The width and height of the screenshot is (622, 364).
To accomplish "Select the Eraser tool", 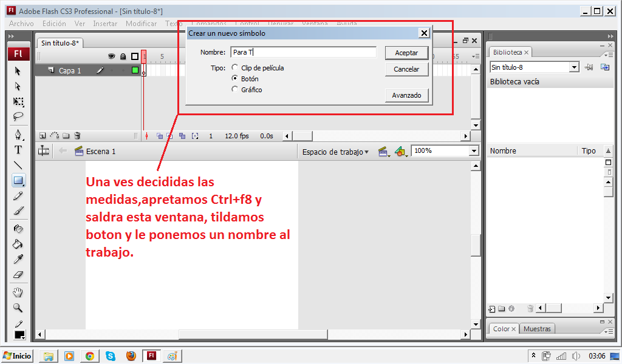I will (x=18, y=274).
